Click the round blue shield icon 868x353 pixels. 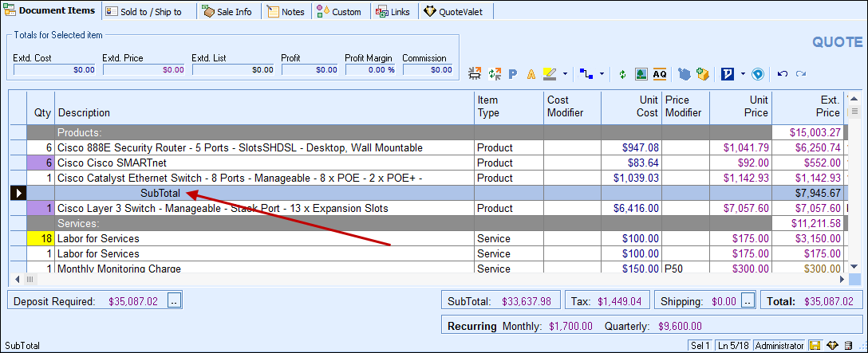coord(758,74)
